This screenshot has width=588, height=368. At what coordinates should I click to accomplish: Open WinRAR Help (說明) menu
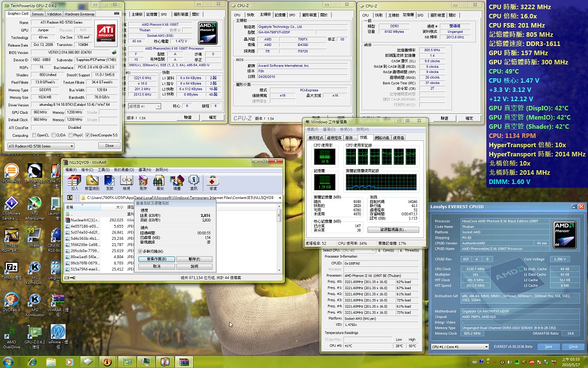coord(162,170)
